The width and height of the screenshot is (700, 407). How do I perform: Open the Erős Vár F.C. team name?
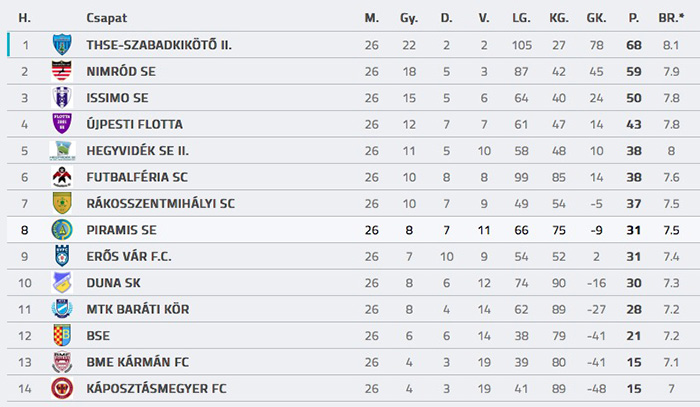[129, 257]
